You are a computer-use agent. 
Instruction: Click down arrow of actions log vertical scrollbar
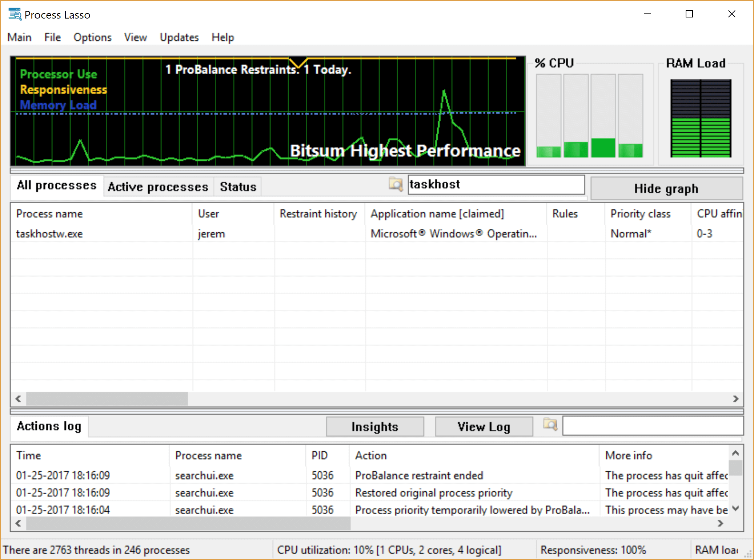736,508
